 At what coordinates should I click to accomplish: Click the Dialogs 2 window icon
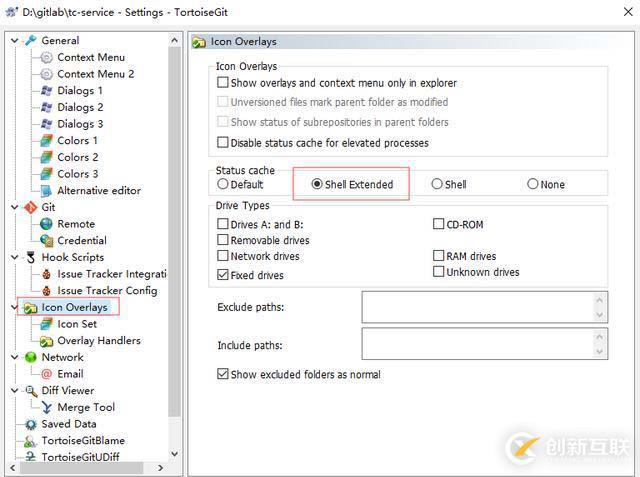47,107
